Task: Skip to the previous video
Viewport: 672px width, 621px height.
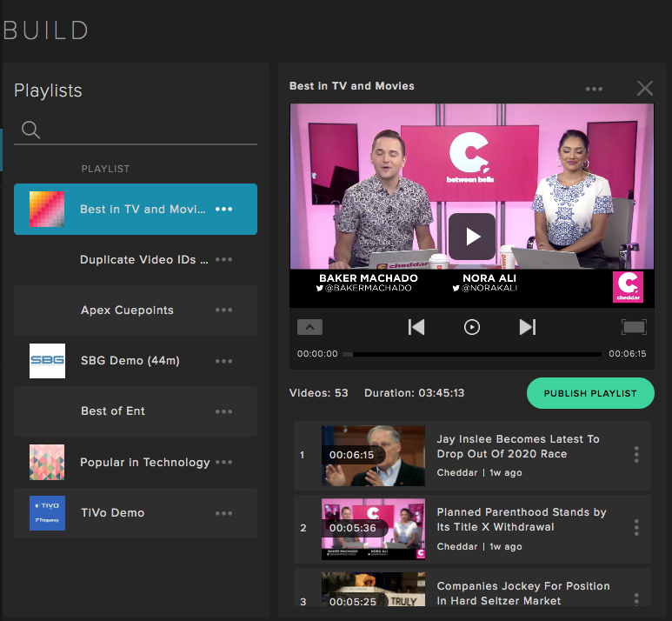Action: [416, 327]
